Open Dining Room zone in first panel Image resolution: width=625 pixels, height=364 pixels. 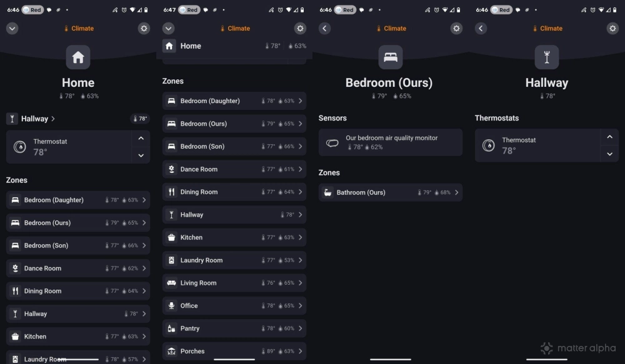78,291
